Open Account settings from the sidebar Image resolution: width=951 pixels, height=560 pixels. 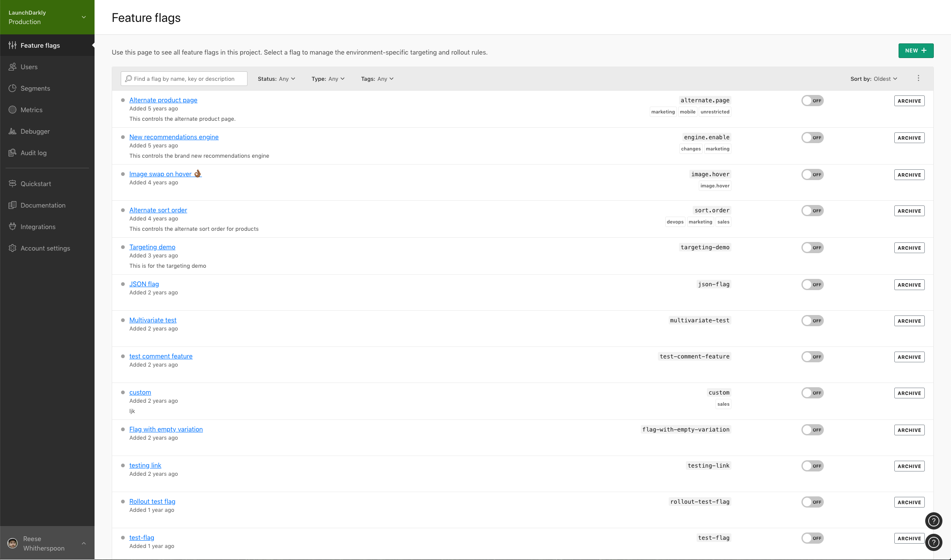pos(47,248)
